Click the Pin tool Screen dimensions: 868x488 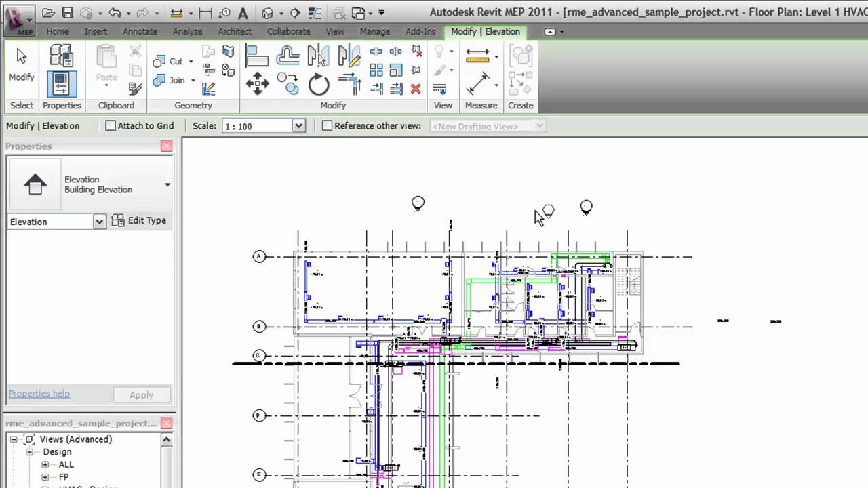click(416, 70)
